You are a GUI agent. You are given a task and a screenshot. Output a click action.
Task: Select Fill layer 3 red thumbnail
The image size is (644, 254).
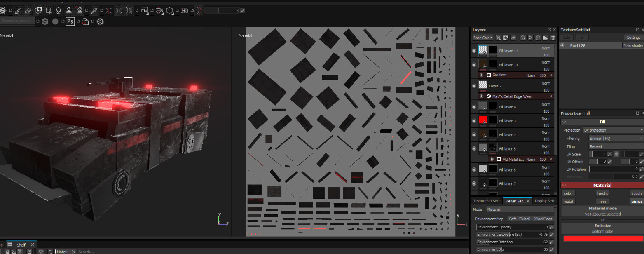482,120
